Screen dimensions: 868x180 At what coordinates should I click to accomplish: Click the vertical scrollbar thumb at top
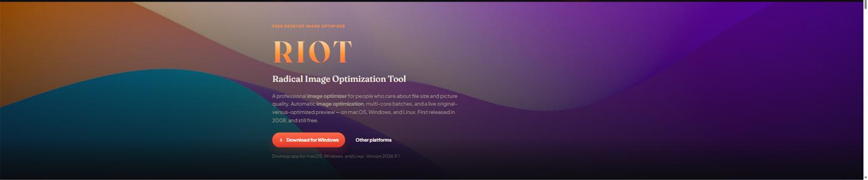865,5
